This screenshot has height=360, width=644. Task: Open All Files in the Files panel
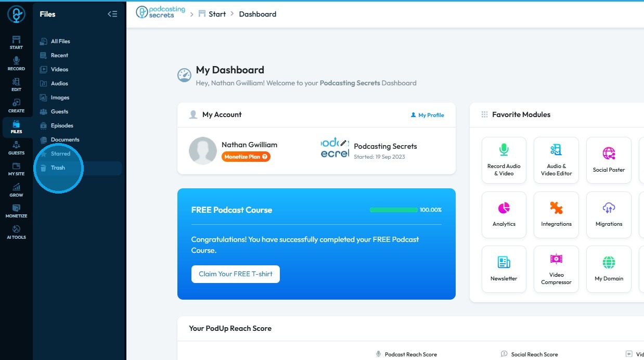coord(60,41)
